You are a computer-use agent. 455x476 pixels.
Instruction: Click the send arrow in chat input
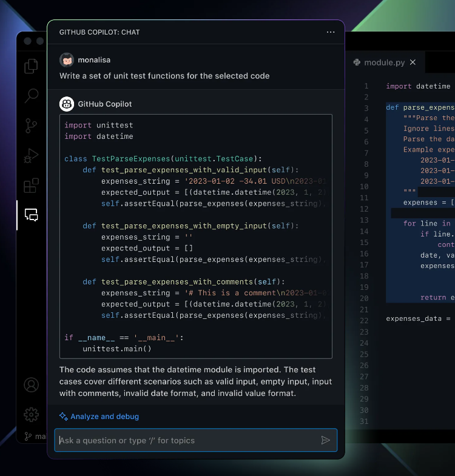pos(325,440)
